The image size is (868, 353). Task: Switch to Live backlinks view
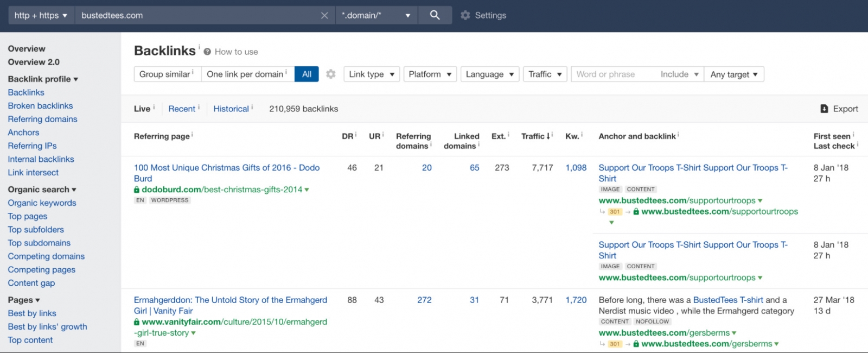(x=142, y=109)
